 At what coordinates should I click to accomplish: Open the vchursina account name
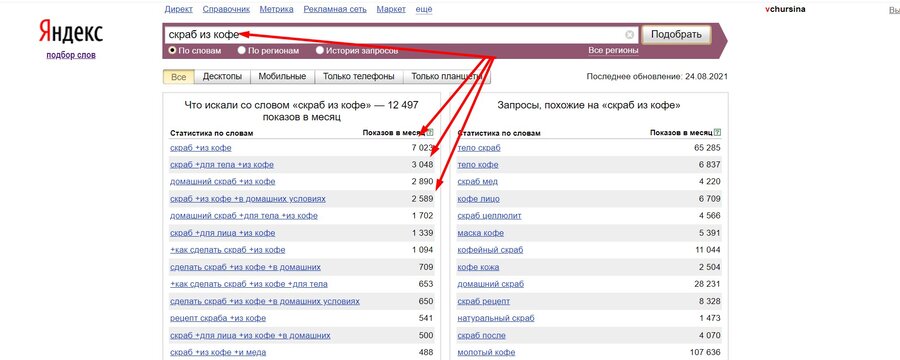point(785,9)
